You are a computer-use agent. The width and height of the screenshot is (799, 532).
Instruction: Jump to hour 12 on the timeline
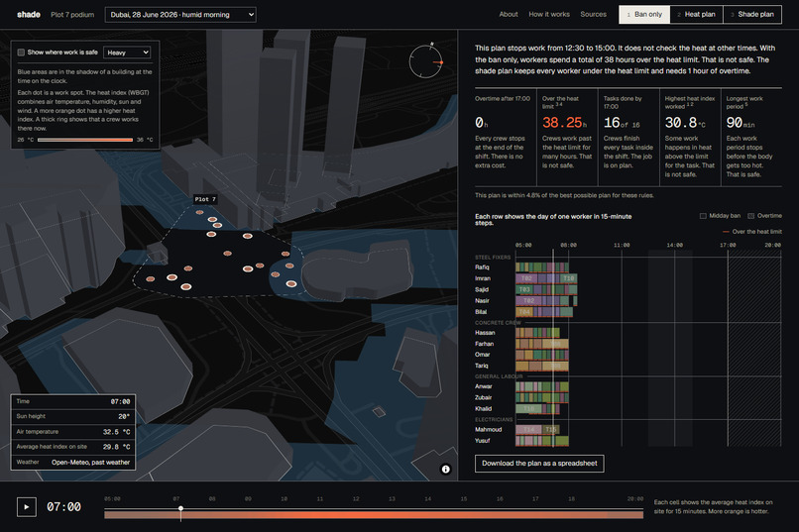[356, 499]
